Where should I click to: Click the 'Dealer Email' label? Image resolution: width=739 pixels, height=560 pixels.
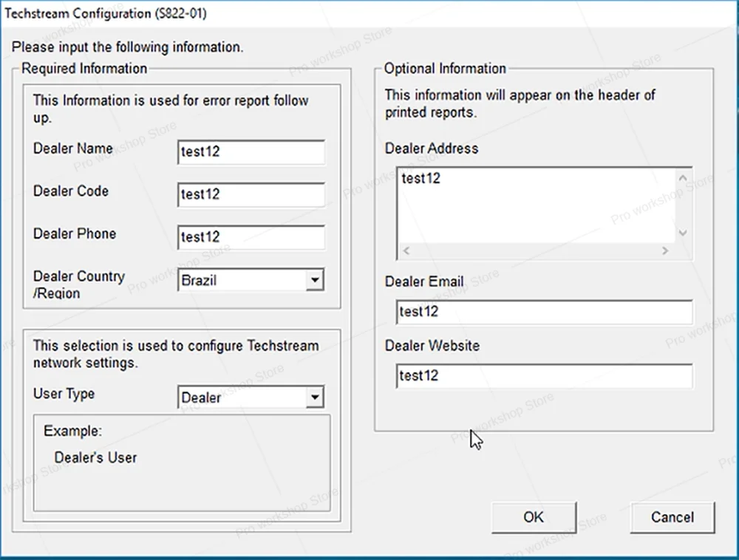pos(424,281)
